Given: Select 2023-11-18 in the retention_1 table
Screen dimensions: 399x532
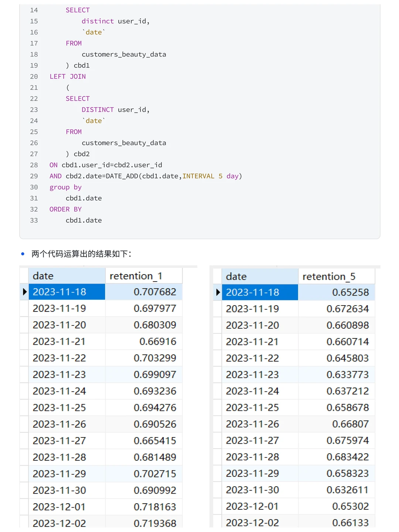Looking at the screenshot, I should 67,292.
